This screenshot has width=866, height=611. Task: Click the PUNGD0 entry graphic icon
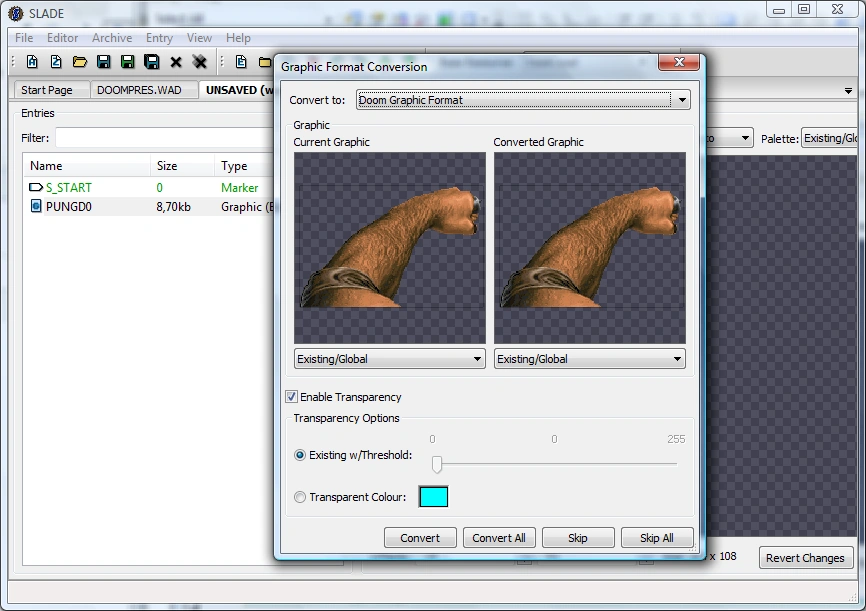(36, 207)
